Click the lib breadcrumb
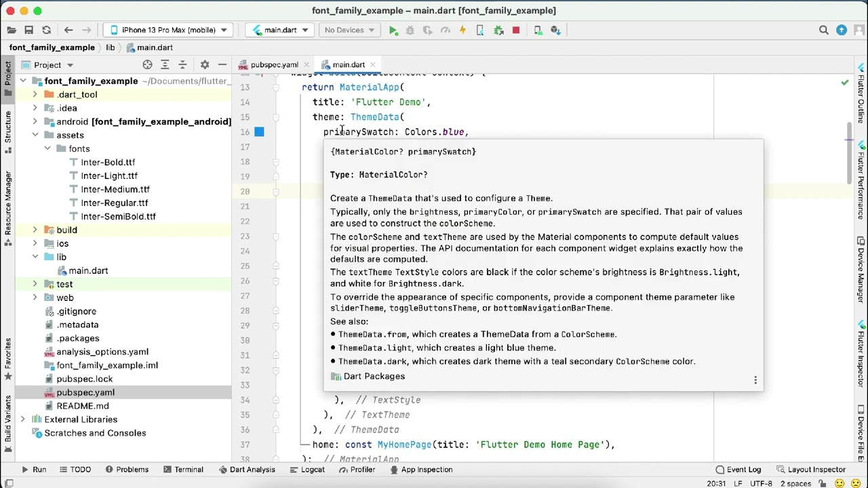This screenshot has height=488, width=868. 110,47
